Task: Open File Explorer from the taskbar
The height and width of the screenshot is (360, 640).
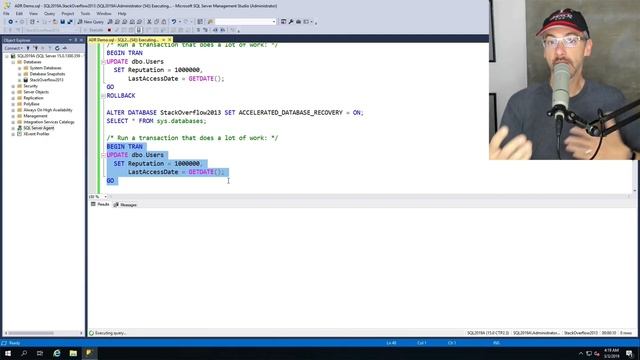Action: coord(73,353)
